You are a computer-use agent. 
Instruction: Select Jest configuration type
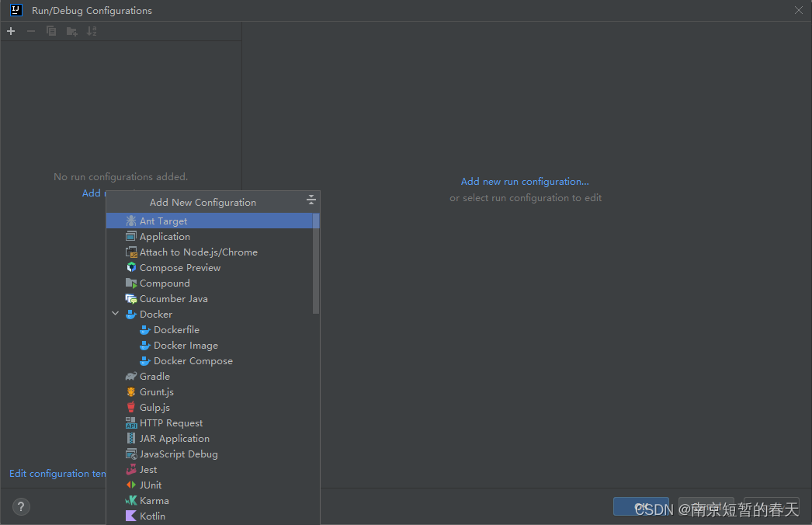click(x=213, y=470)
